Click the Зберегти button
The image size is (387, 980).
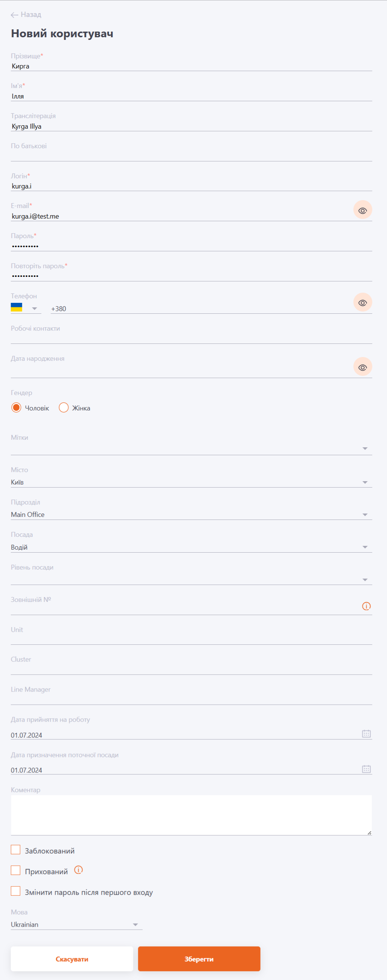click(199, 959)
